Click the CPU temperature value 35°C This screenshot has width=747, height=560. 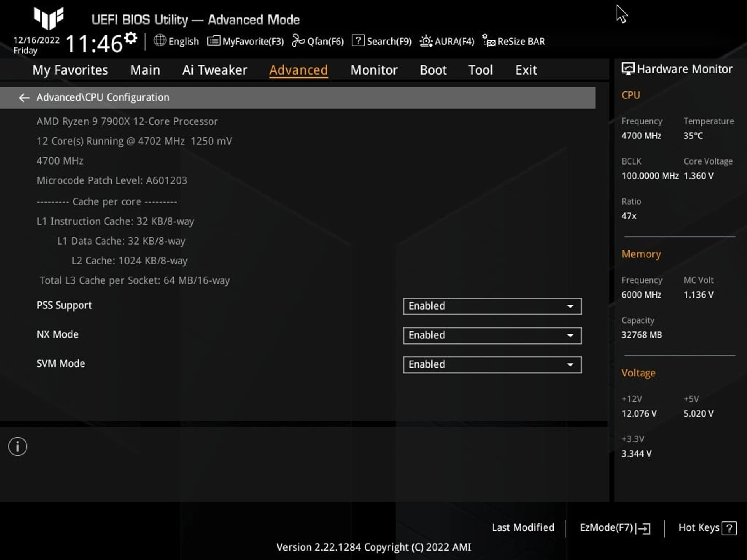click(693, 136)
